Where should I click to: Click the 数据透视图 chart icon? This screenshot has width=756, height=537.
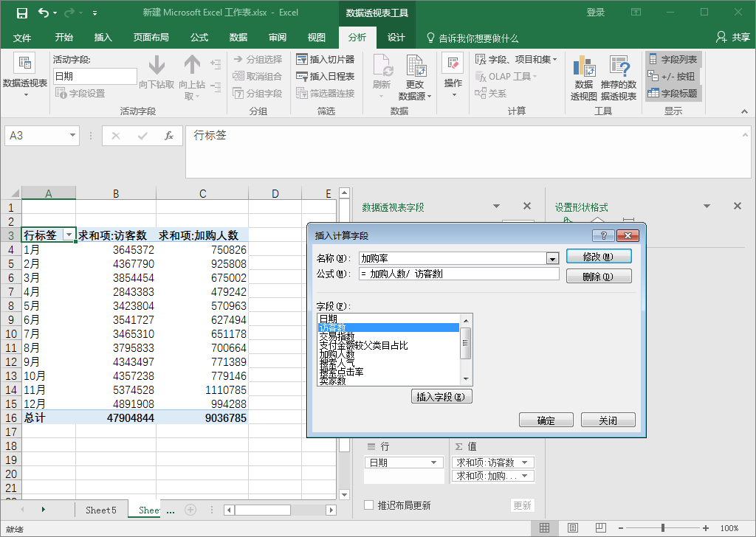(x=584, y=77)
